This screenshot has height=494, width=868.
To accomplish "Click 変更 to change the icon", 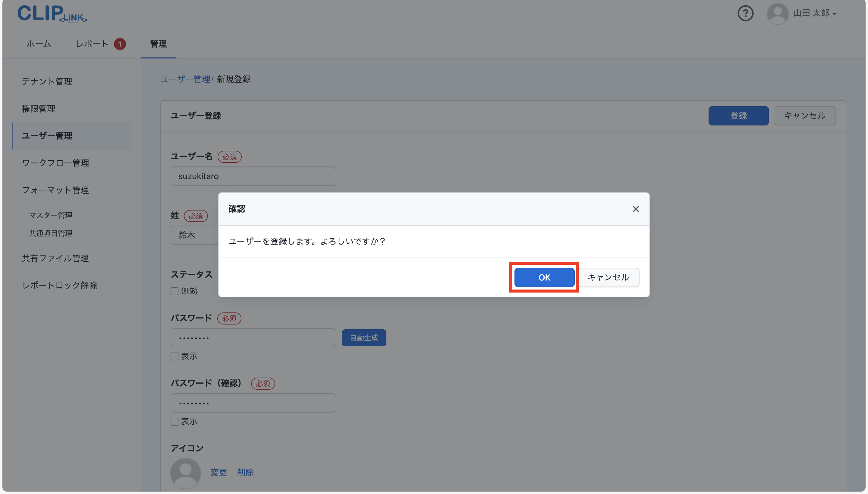I will point(218,472).
